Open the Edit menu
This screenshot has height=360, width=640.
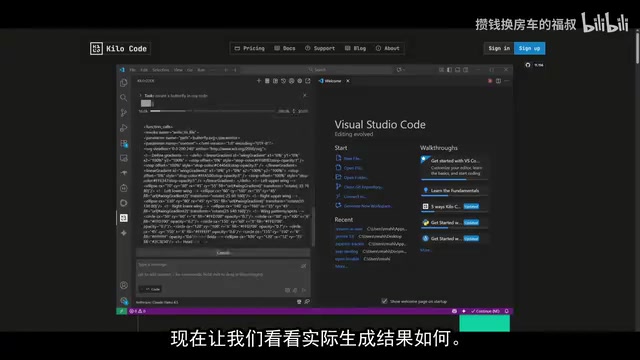144,70
